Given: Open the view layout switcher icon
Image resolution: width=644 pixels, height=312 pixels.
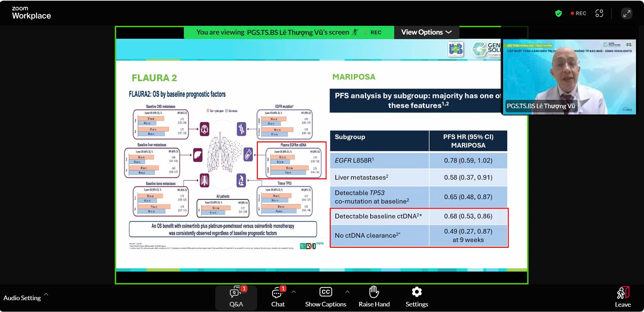Looking at the screenshot, I should point(599,13).
